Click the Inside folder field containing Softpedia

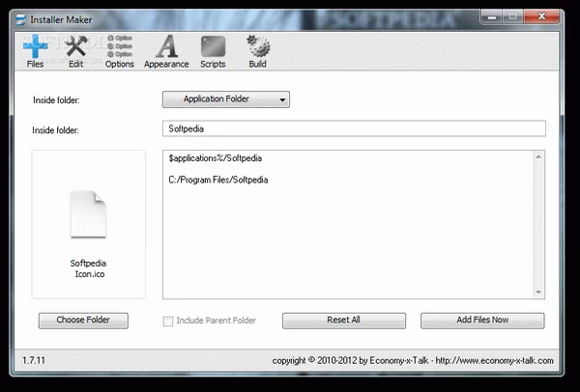coord(354,128)
